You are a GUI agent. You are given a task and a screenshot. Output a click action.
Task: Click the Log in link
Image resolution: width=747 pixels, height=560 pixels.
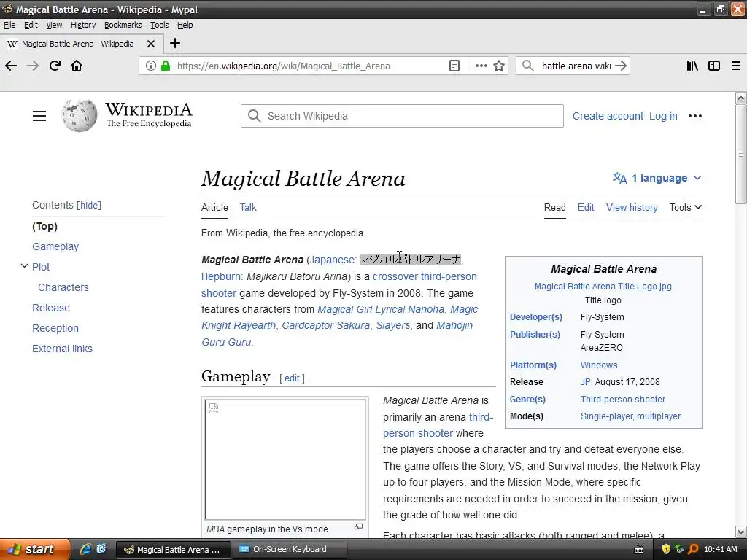(x=663, y=116)
